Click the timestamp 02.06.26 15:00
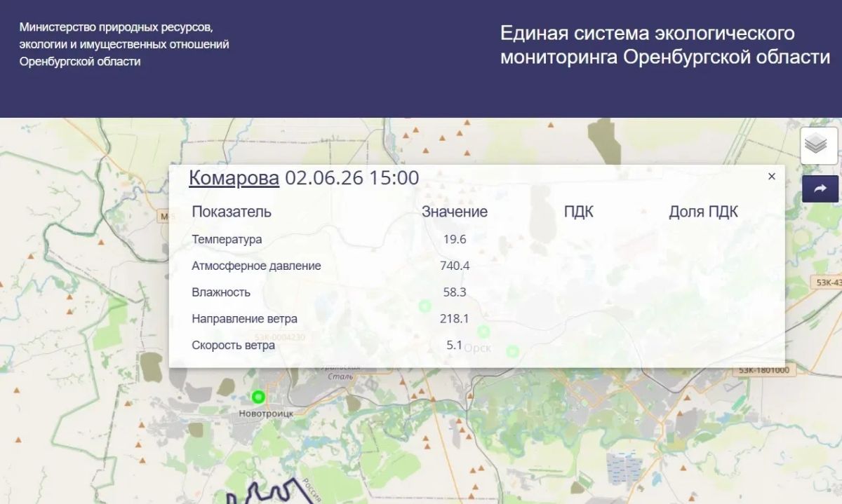842x504 pixels. coord(352,177)
